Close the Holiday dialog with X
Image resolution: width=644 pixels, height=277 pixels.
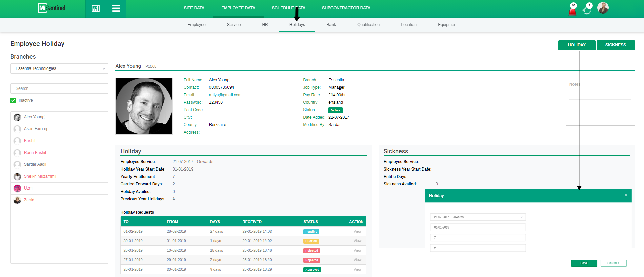626,195
